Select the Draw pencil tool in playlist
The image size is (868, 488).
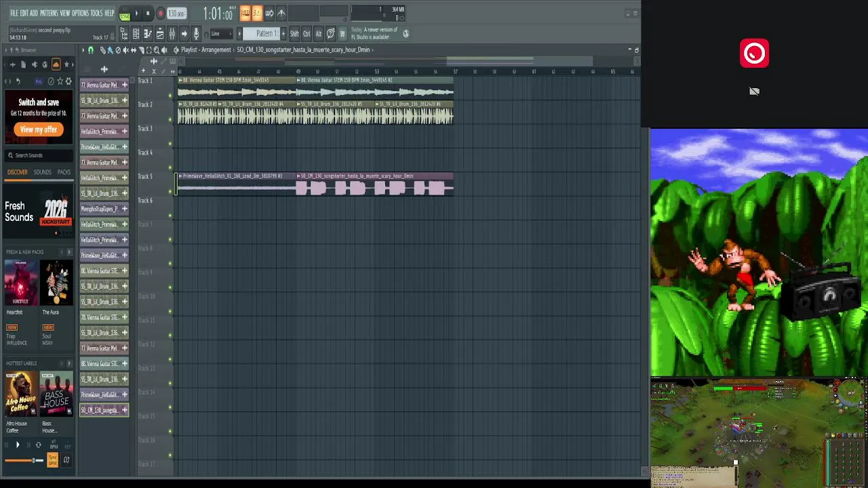[x=102, y=50]
